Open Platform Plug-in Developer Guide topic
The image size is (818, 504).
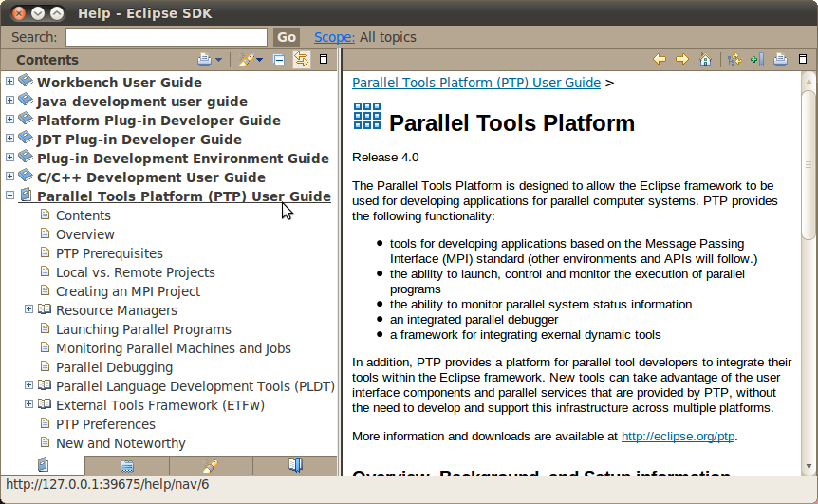coord(159,121)
